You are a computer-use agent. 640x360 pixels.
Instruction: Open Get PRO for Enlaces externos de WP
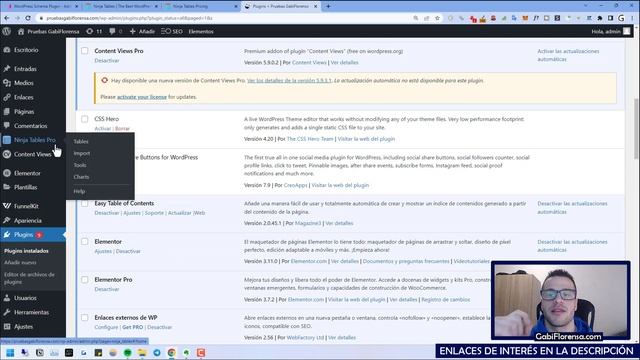tap(133, 327)
